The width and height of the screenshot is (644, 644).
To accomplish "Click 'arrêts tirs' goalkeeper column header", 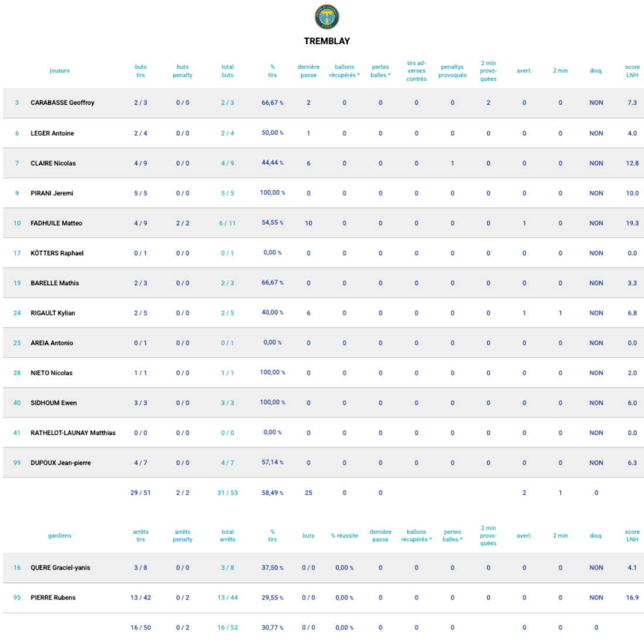I will (x=141, y=536).
